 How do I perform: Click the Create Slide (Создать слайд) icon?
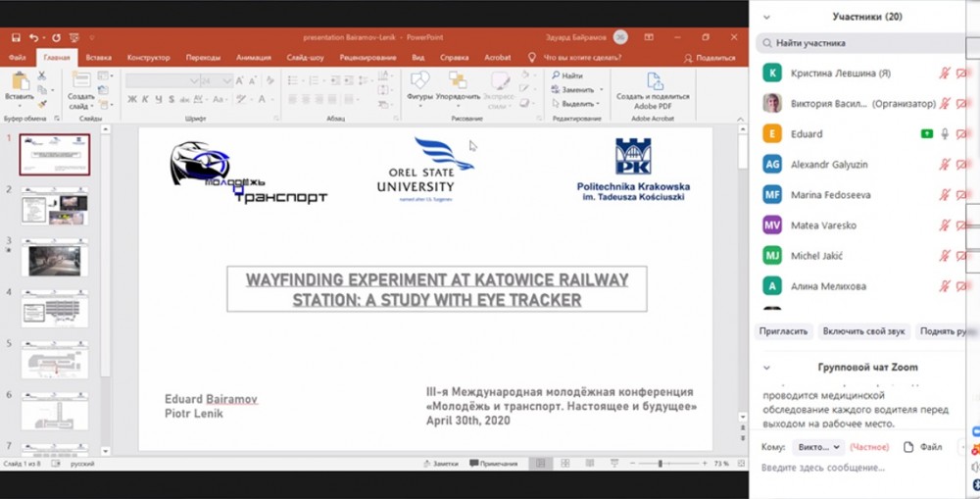pyautogui.click(x=80, y=81)
